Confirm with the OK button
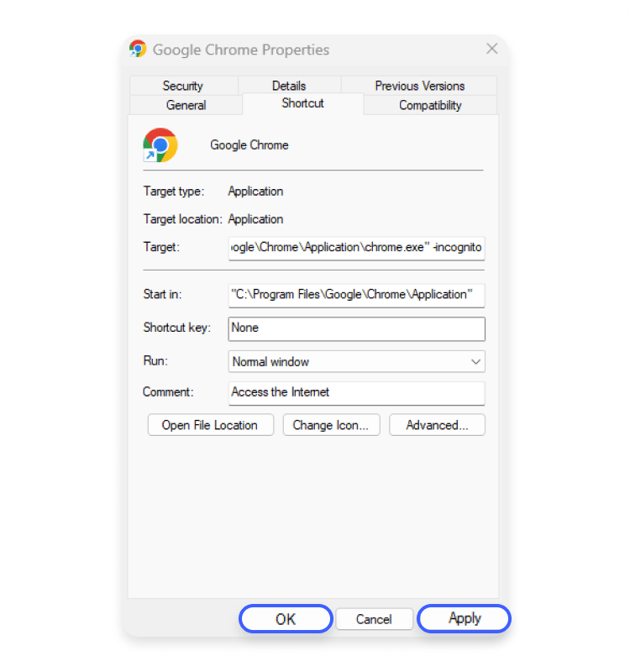630x672 pixels. 286,618
